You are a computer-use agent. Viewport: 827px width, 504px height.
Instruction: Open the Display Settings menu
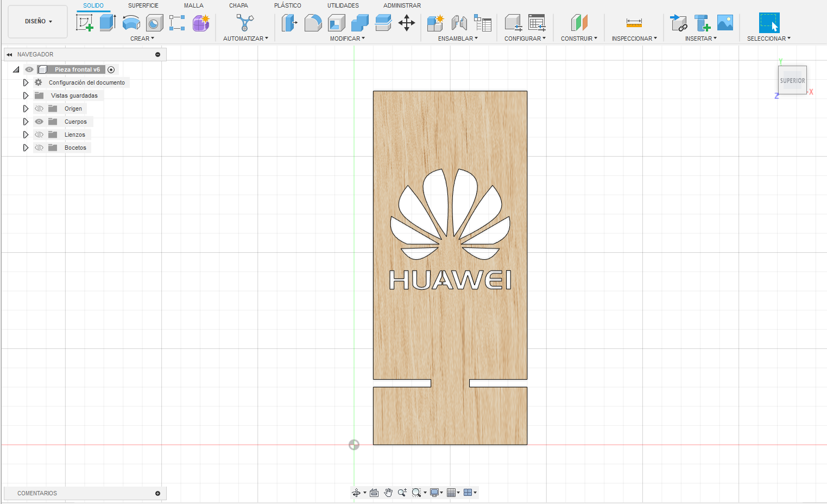(437, 493)
